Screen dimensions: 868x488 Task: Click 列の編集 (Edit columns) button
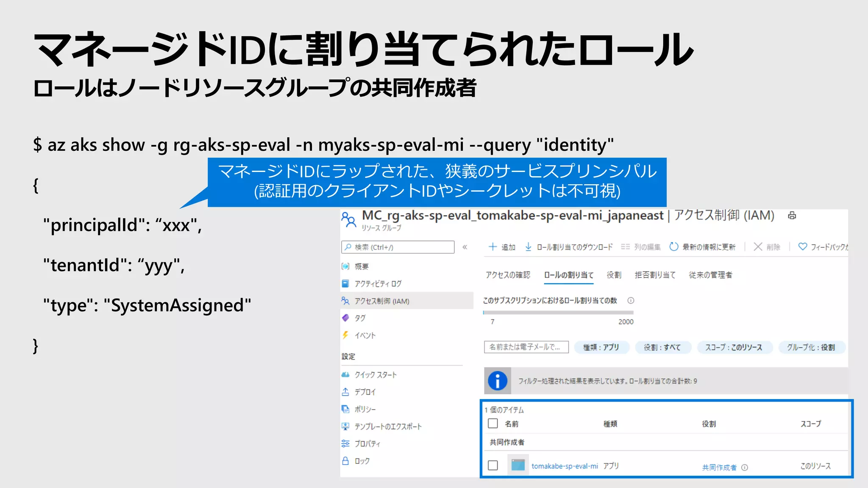641,247
